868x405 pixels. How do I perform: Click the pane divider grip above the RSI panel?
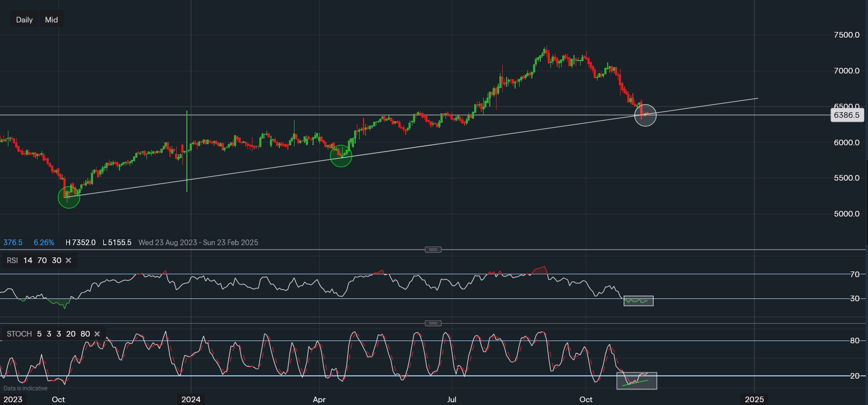tap(433, 249)
